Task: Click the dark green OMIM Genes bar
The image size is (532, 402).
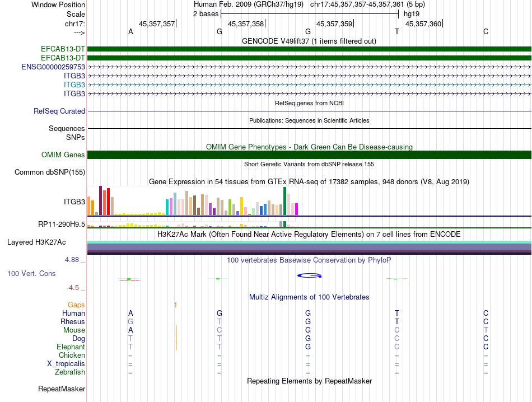Action: click(x=309, y=155)
